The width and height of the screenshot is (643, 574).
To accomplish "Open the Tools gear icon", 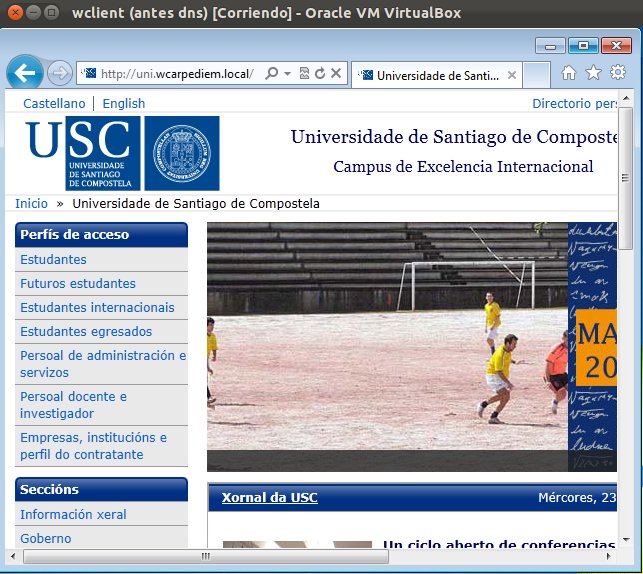I will (618, 73).
